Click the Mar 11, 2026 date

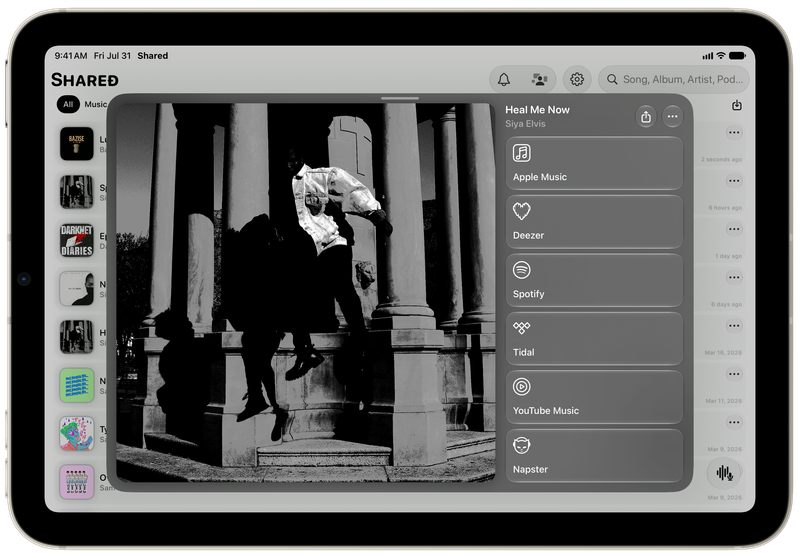click(x=723, y=401)
